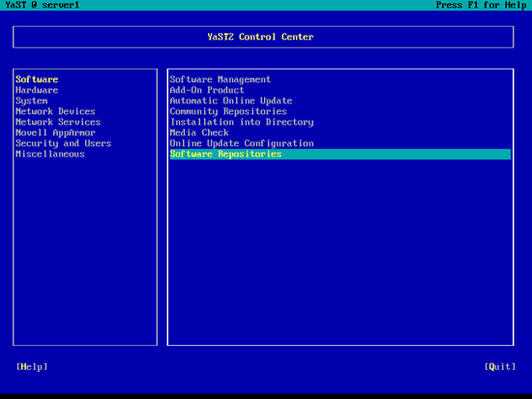The image size is (532, 399).
Task: Choose the System category
Action: tap(32, 101)
